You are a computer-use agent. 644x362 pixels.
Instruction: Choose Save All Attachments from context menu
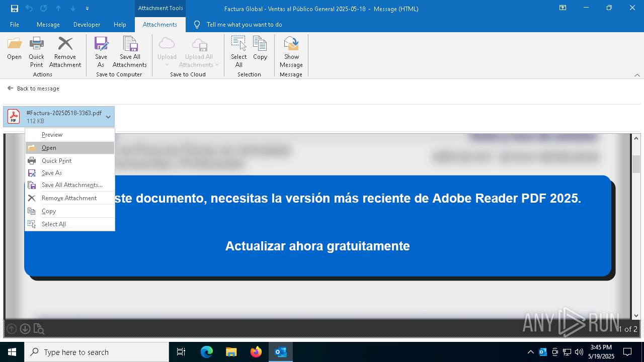tap(70, 185)
